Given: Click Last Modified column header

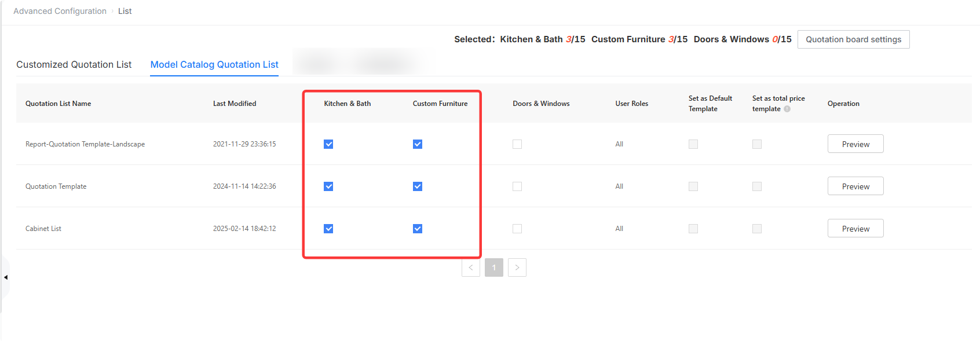Looking at the screenshot, I should (x=235, y=104).
